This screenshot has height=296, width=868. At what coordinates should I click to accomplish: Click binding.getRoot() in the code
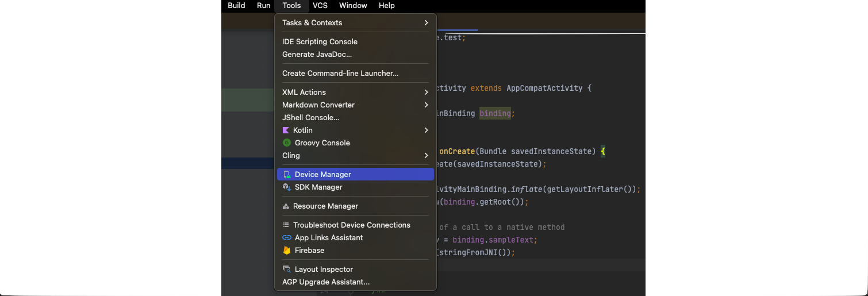(483, 202)
